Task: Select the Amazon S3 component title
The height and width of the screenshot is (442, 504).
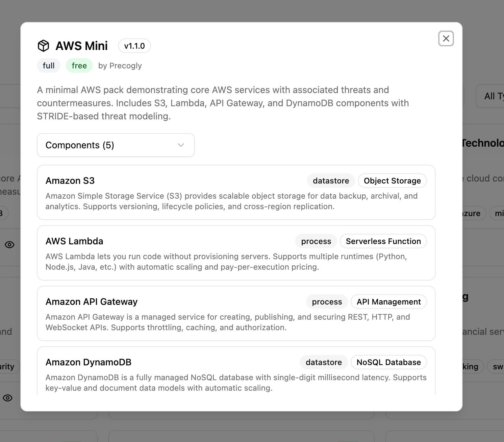Action: [70, 181]
